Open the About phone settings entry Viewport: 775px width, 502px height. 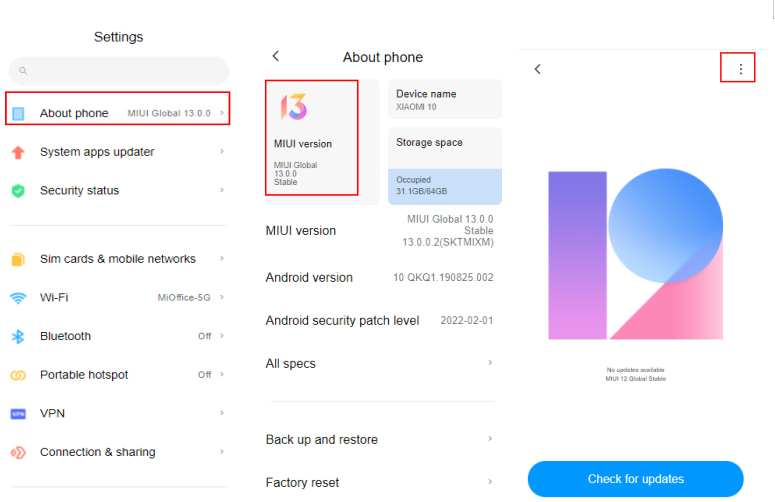point(118,113)
